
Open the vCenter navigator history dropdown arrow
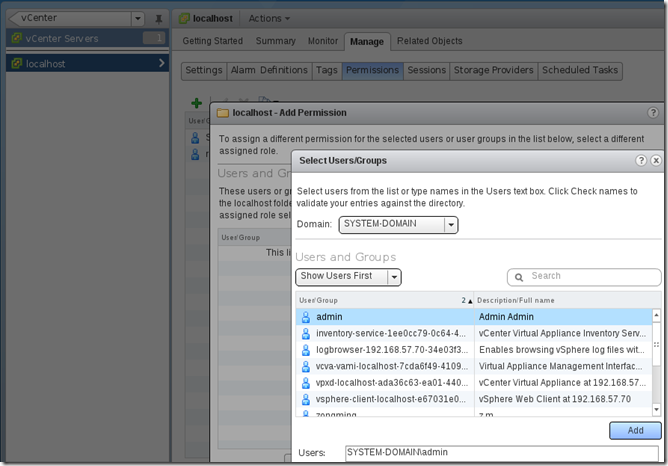138,18
